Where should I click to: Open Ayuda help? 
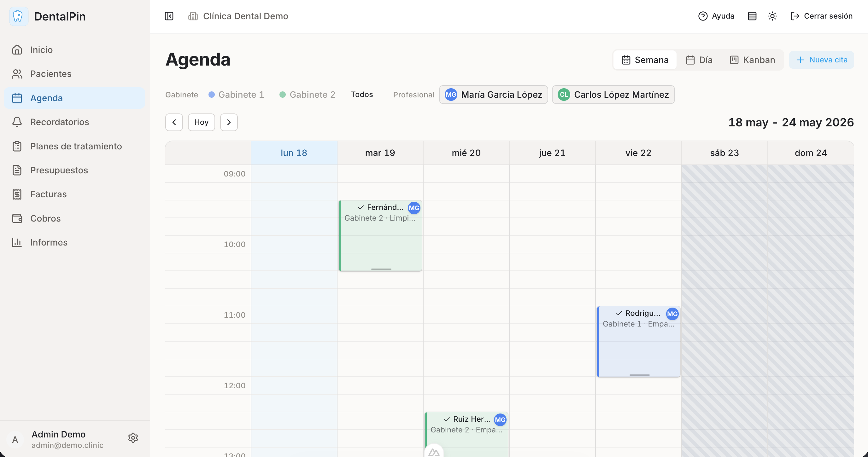[x=716, y=16]
